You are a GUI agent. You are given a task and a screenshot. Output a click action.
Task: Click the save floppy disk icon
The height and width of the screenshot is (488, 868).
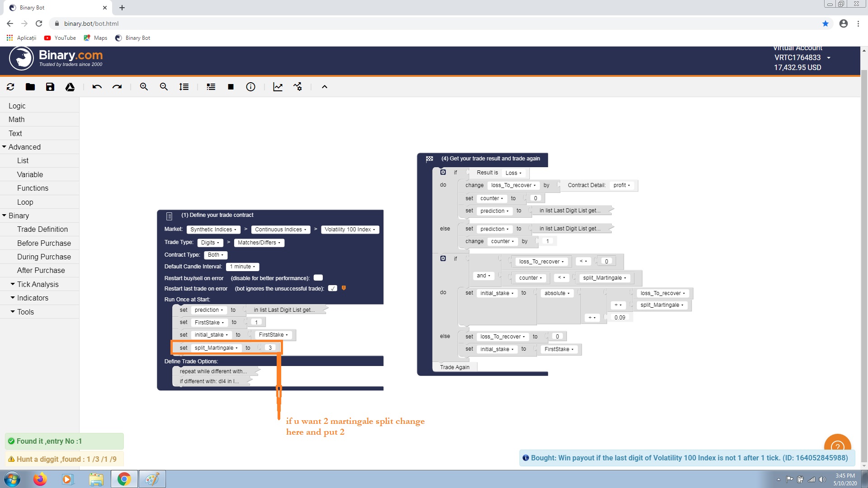click(x=50, y=87)
